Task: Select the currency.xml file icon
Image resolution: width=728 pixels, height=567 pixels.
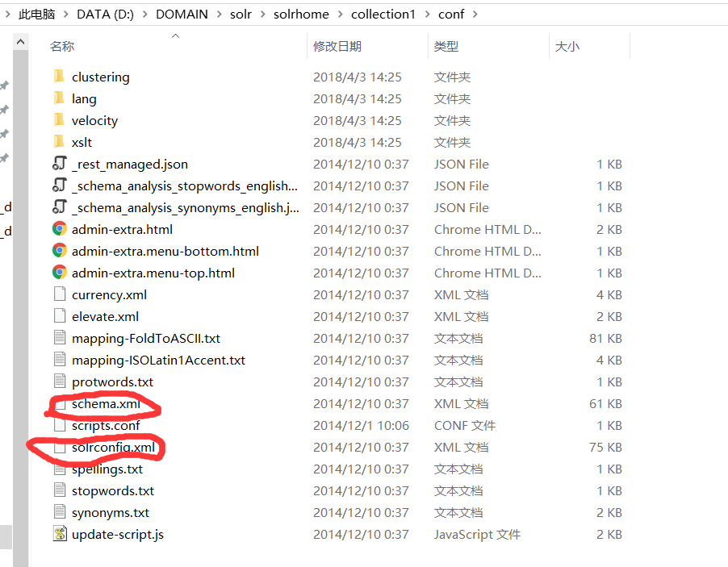Action: click(60, 294)
